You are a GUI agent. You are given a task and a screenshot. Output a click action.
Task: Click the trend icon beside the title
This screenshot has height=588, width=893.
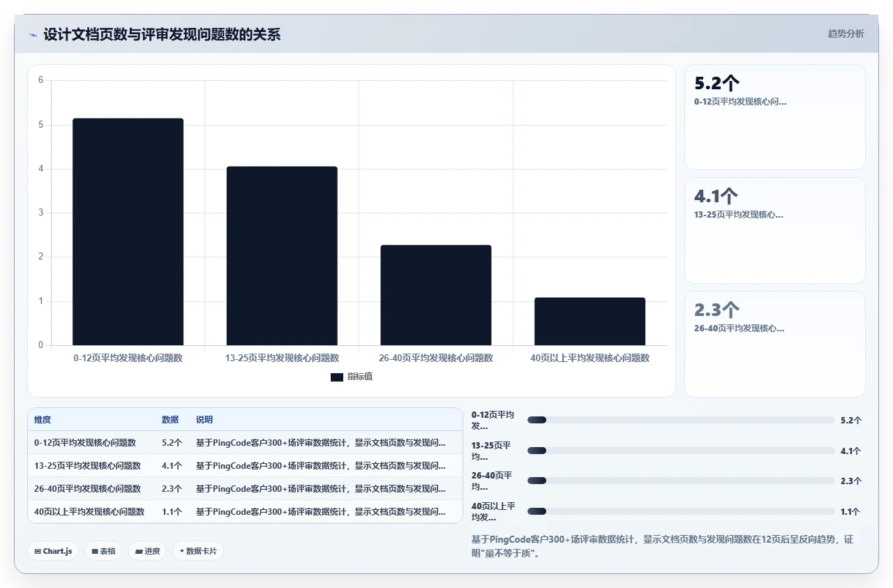point(33,35)
